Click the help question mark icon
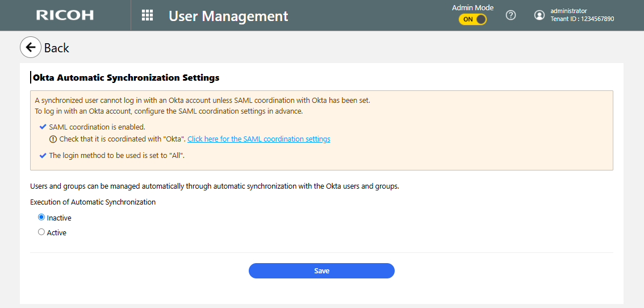644x308 pixels. point(511,15)
